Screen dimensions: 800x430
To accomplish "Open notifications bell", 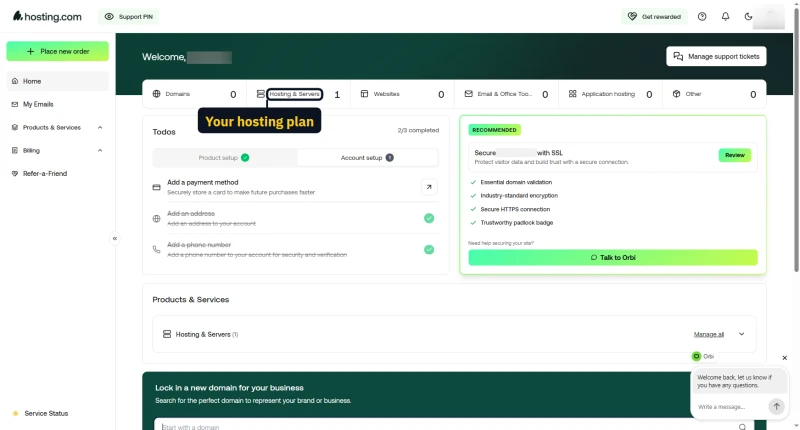I will click(725, 17).
